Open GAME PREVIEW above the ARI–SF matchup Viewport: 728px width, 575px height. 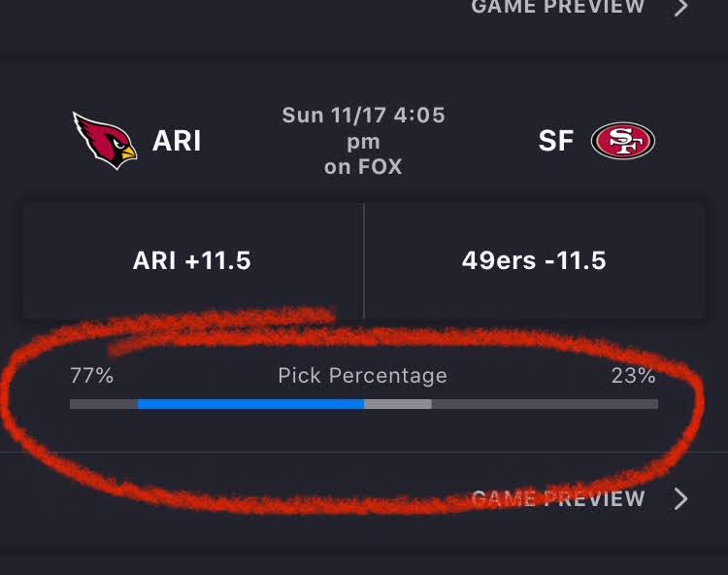point(557,7)
